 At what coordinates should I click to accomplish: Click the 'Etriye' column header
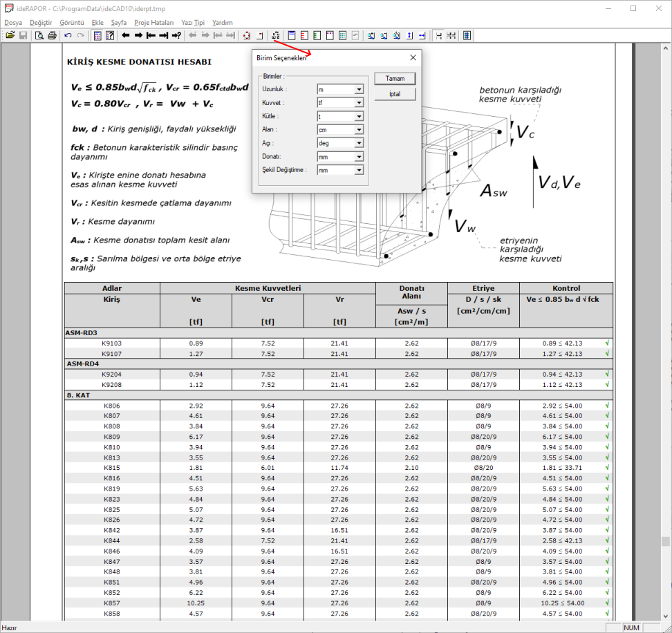[x=483, y=288]
